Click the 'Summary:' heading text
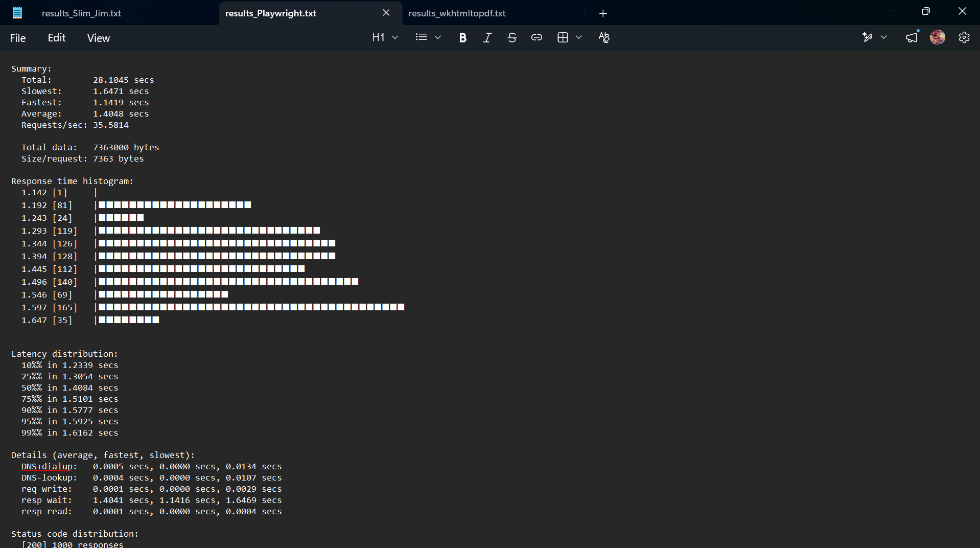The width and height of the screenshot is (980, 548). point(31,68)
